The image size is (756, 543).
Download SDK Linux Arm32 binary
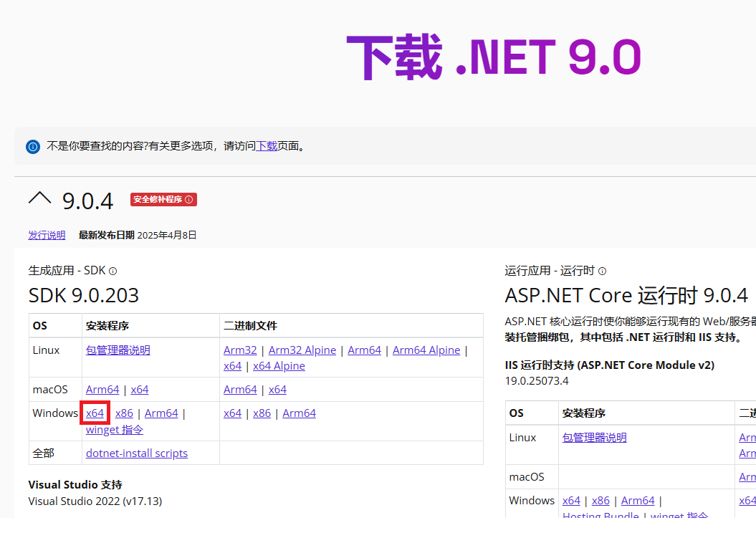(240, 350)
